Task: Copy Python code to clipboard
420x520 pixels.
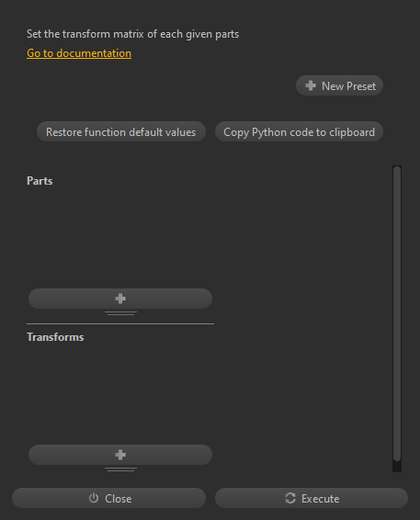Action: point(299,131)
